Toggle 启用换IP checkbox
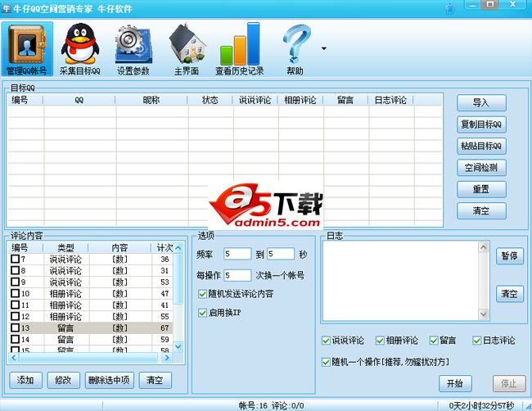 point(202,313)
